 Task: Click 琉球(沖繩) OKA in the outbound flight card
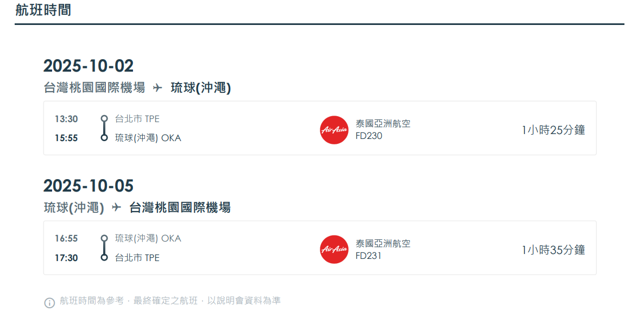pyautogui.click(x=148, y=138)
